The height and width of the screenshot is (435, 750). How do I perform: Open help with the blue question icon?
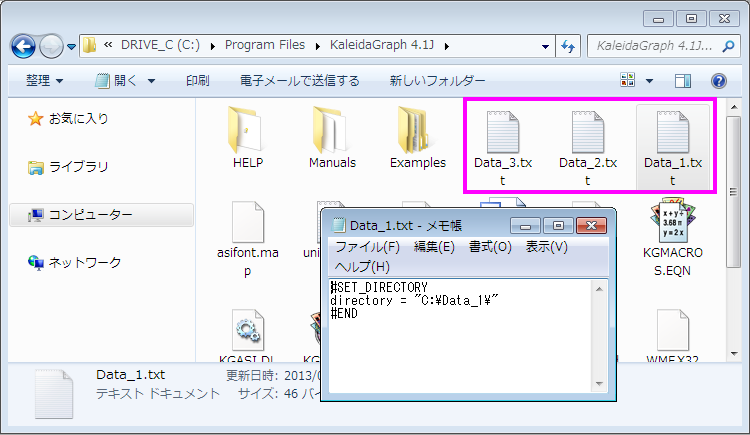[718, 81]
